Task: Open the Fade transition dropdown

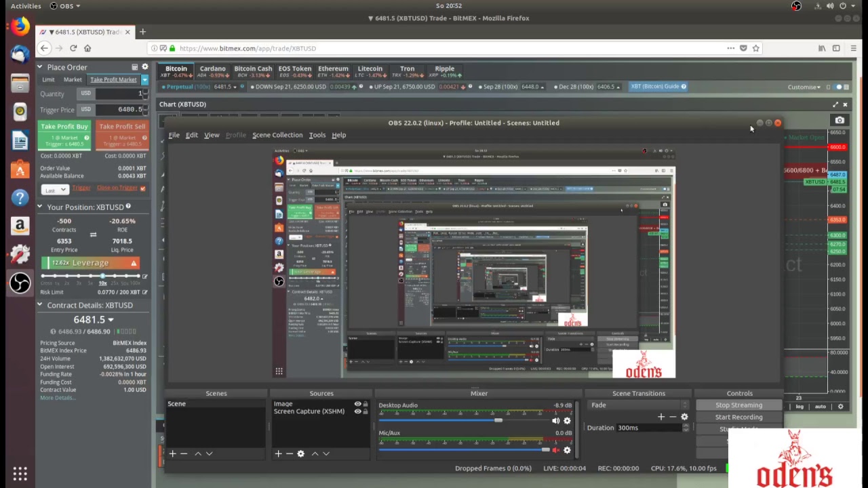Action: [x=637, y=405]
